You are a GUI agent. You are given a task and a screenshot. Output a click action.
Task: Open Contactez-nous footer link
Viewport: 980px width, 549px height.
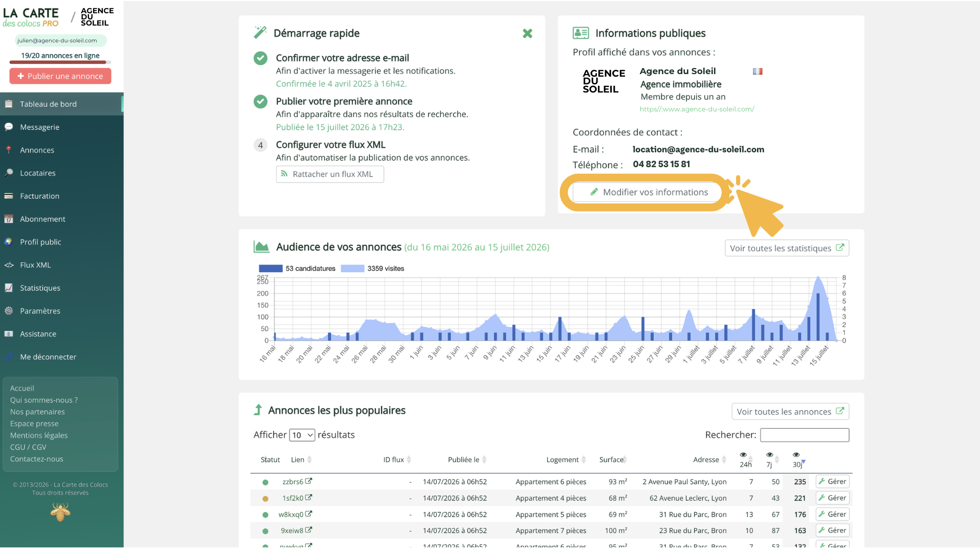[x=37, y=459]
